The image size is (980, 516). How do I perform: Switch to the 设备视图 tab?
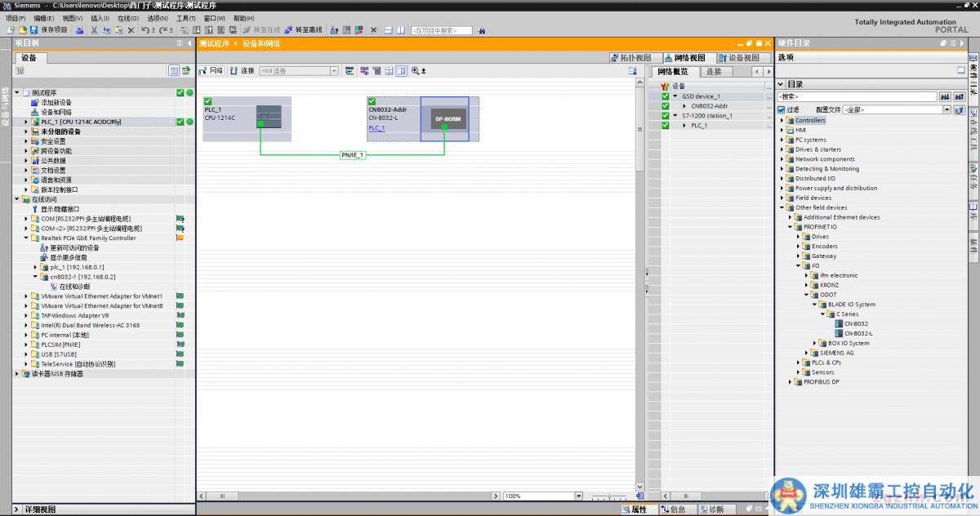[x=739, y=58]
